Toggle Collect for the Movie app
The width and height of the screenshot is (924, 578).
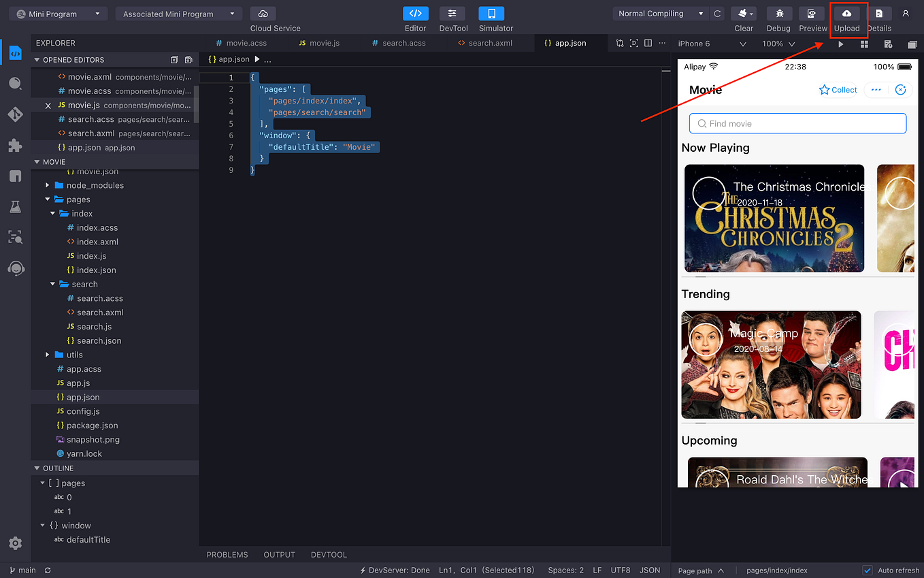837,89
